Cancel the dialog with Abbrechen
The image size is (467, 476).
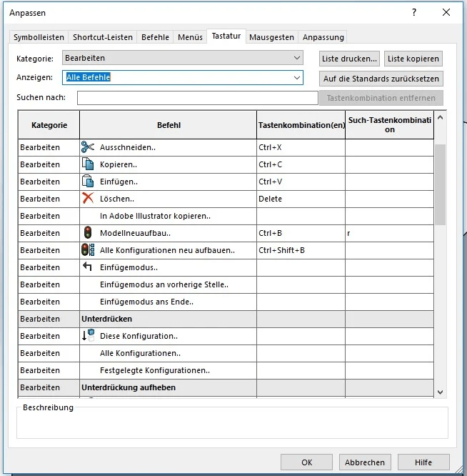coord(366,462)
